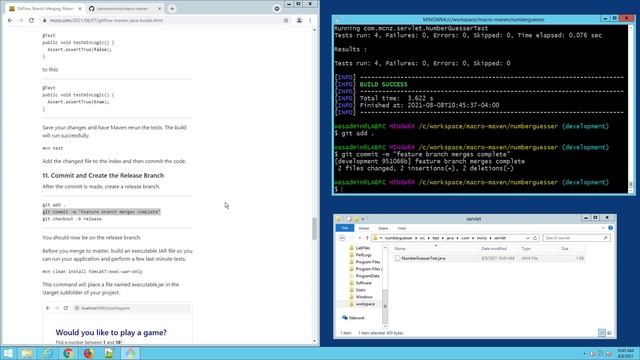Image resolution: width=640 pixels, height=360 pixels.
Task: Click the site lock icon in address bar
Action: [44, 20]
